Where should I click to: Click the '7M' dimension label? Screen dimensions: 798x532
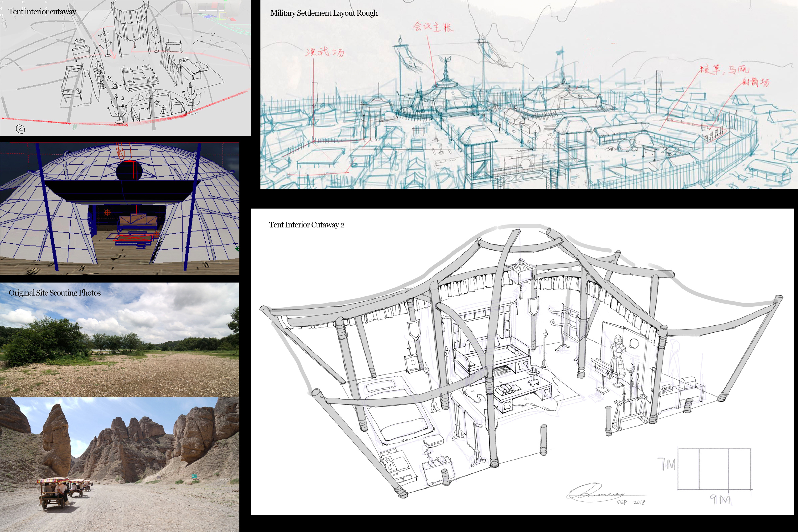(x=666, y=464)
